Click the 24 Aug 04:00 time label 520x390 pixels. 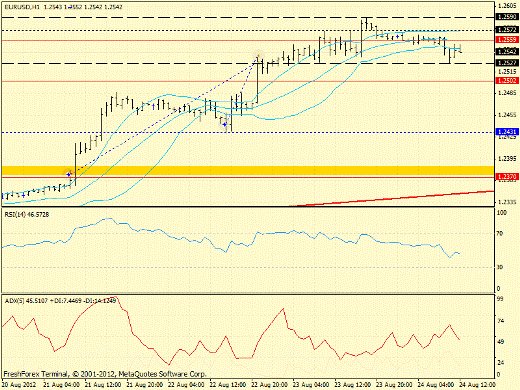coord(436,384)
